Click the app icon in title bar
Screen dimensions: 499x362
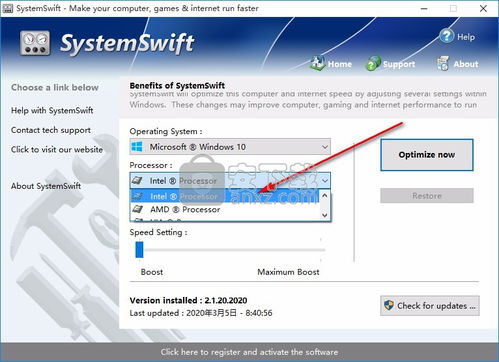(7, 8)
